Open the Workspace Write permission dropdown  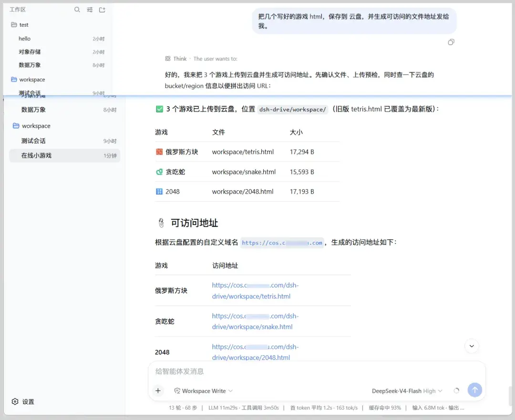[x=203, y=391]
